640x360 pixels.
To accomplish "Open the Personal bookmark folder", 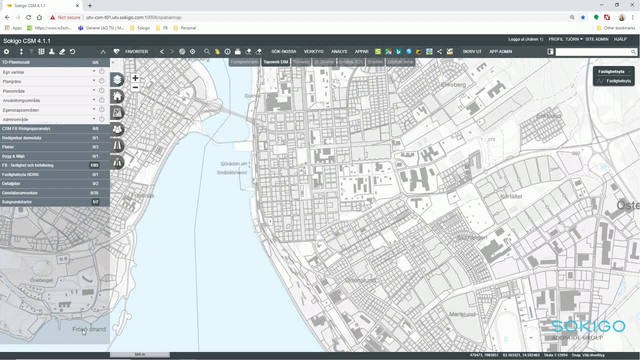I will (184, 28).
